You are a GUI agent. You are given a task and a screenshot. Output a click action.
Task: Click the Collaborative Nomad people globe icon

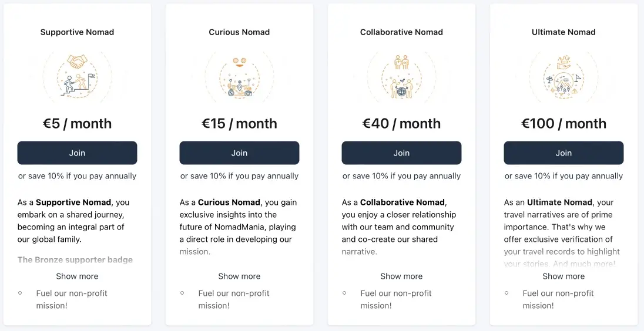point(401,76)
